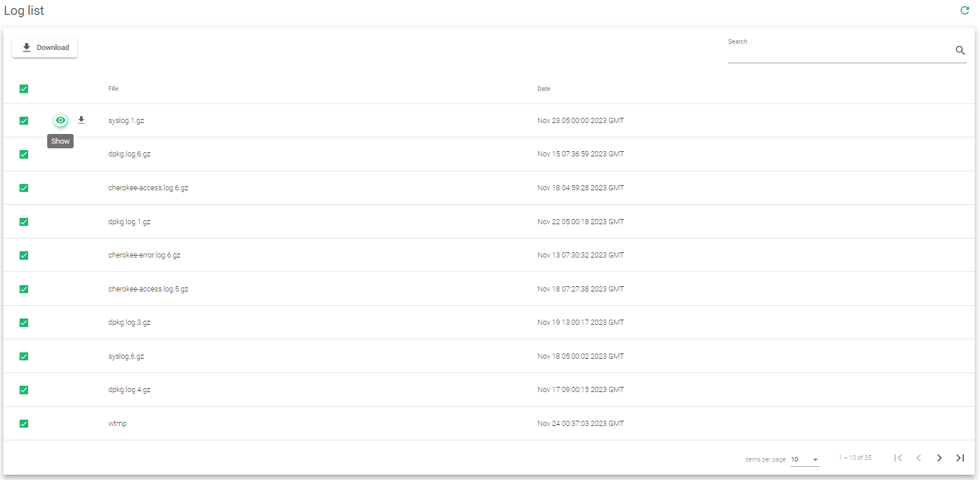Go to the next page of logs
The image size is (980, 480).
pyautogui.click(x=939, y=458)
